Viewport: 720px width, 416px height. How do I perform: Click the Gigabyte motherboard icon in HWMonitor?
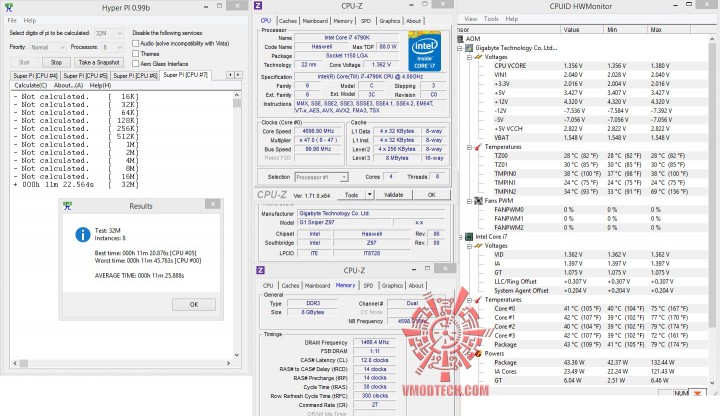(x=469, y=48)
